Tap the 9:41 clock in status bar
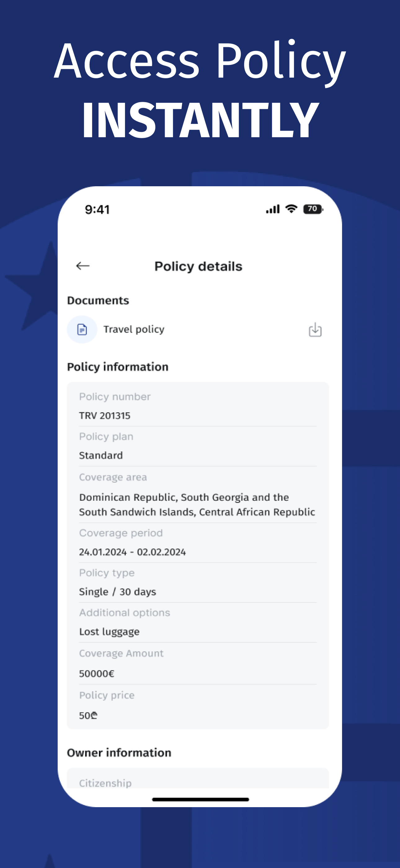 pos(97,210)
